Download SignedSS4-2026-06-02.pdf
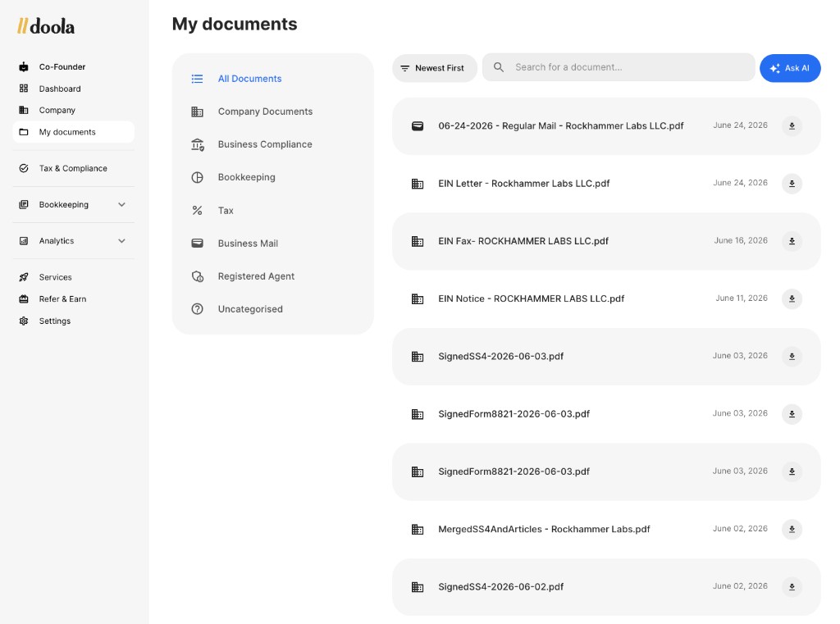Screen dimensions: 840x624 pyautogui.click(x=792, y=587)
